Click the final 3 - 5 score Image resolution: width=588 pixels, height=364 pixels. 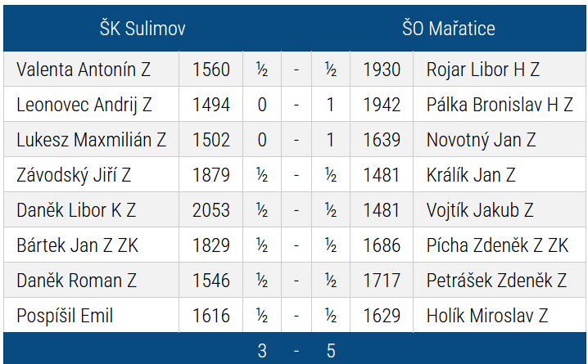click(296, 351)
